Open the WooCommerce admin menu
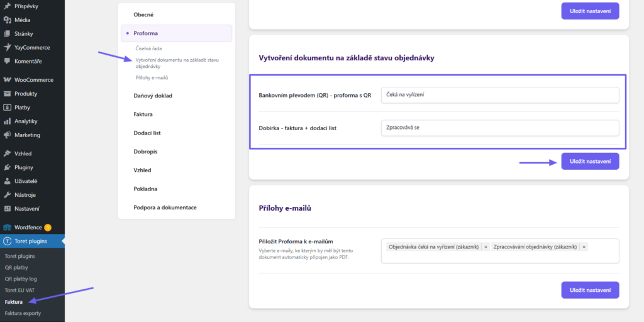Viewport: 644px width, 322px height. [33, 80]
